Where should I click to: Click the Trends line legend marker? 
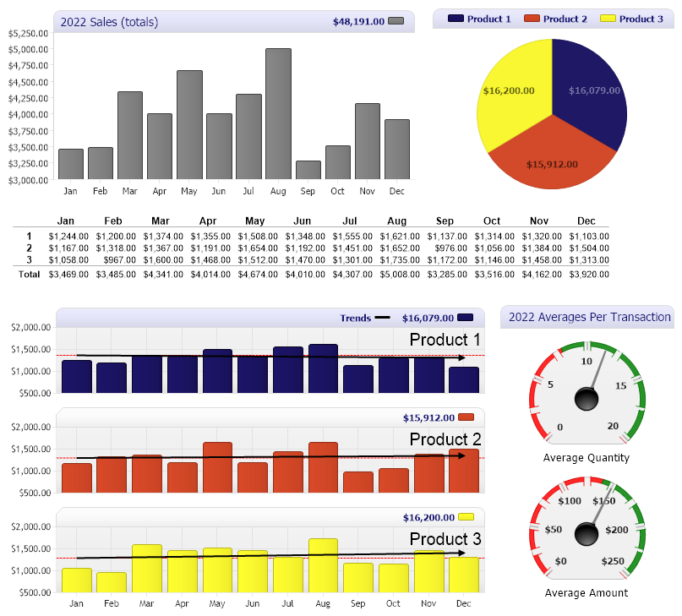pyautogui.click(x=383, y=318)
